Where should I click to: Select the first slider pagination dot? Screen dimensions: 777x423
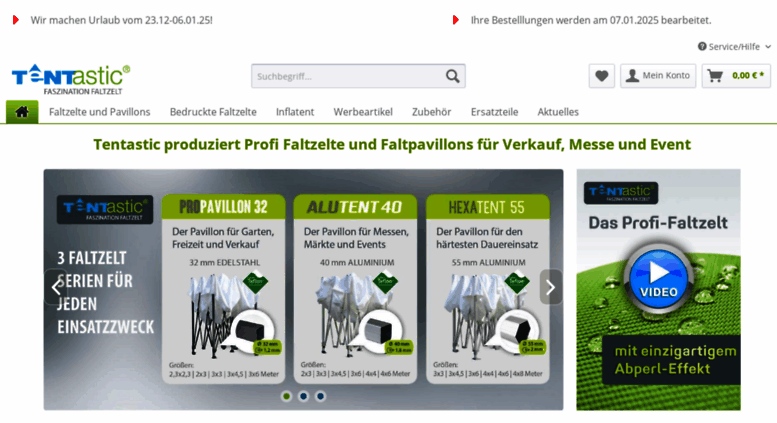286,396
